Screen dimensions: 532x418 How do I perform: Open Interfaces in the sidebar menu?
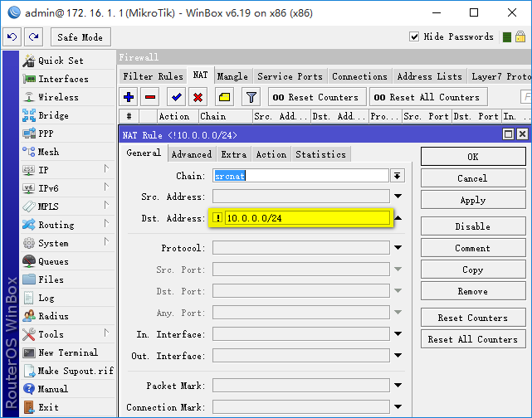[63, 79]
